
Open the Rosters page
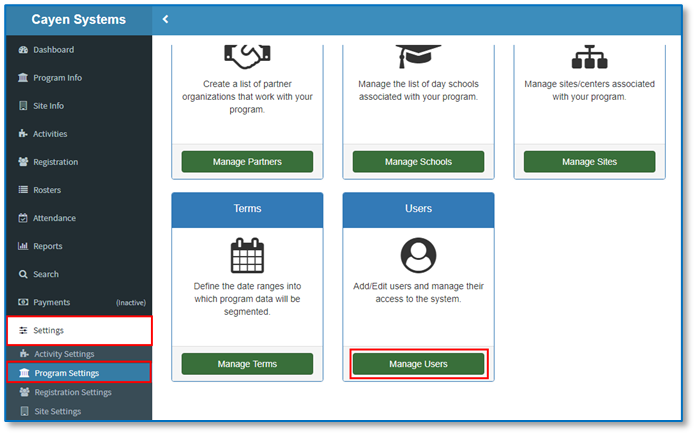pyautogui.click(x=79, y=190)
